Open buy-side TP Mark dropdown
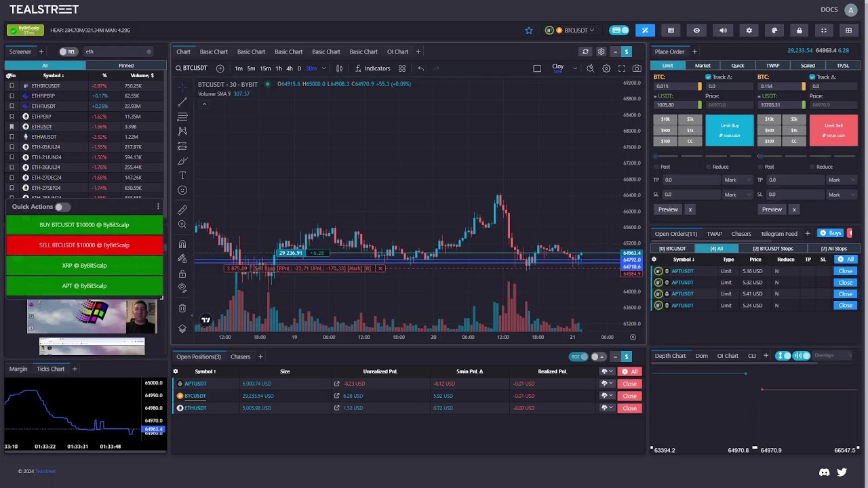 click(737, 180)
